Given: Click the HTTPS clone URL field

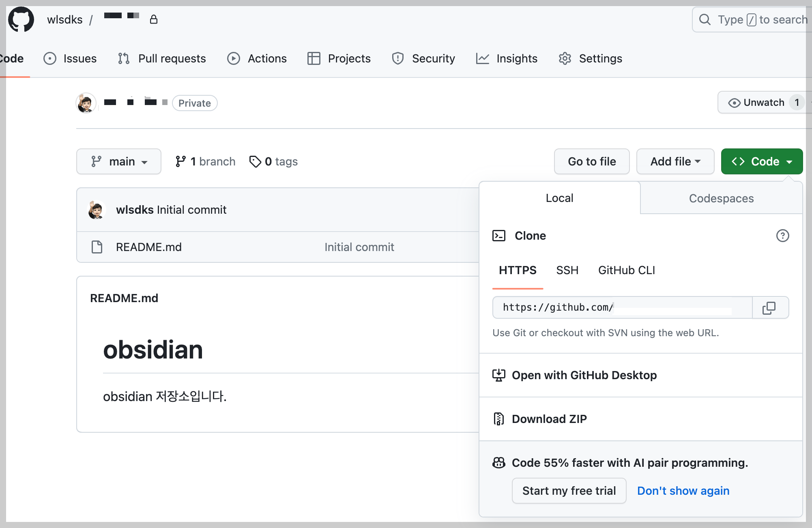Looking at the screenshot, I should (x=622, y=308).
